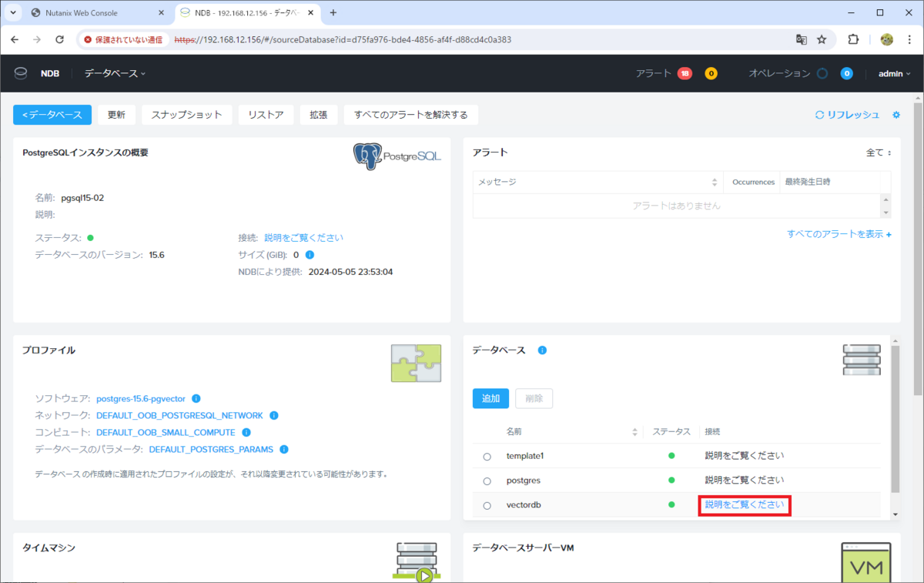Screen dimensions: 924x583
Task: Close the Nutanix Web Console tab
Action: point(161,13)
